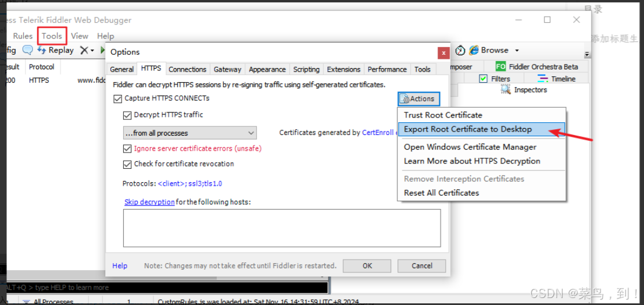This screenshot has width=644, height=305.
Task: Click the comment speech bubble toolbar icon
Action: [27, 50]
